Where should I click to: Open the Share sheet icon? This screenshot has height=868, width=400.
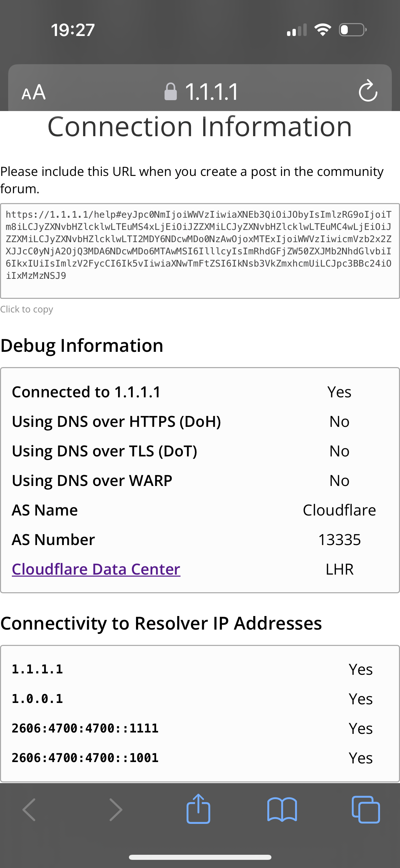198,809
